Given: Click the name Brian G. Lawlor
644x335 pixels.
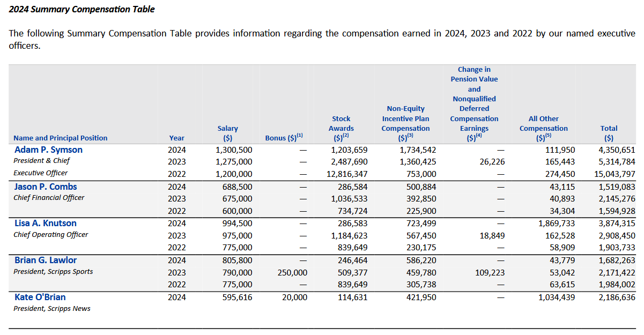Looking at the screenshot, I should 46,260.
